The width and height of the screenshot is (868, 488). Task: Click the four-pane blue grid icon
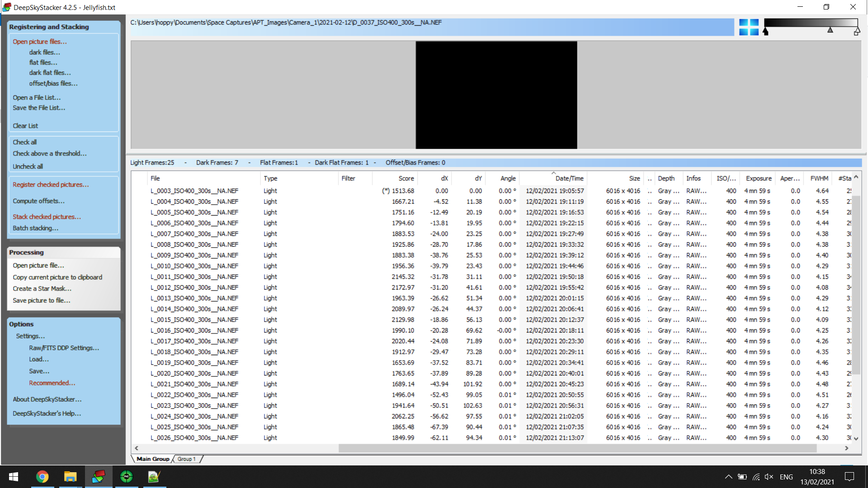point(749,27)
